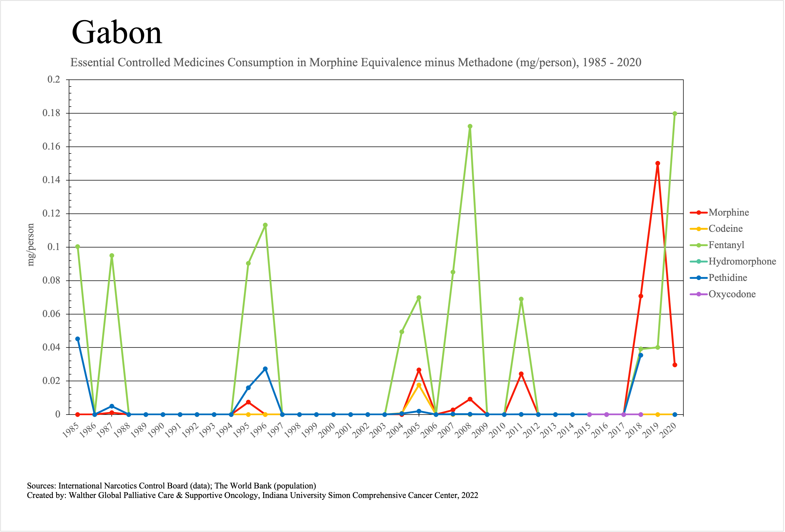The width and height of the screenshot is (785, 532).
Task: Click the Pethidine 1985 data point
Action: 78,339
